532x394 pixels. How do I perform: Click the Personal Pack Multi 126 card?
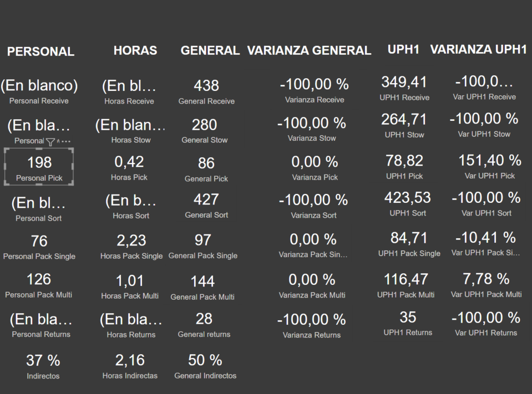pyautogui.click(x=39, y=285)
